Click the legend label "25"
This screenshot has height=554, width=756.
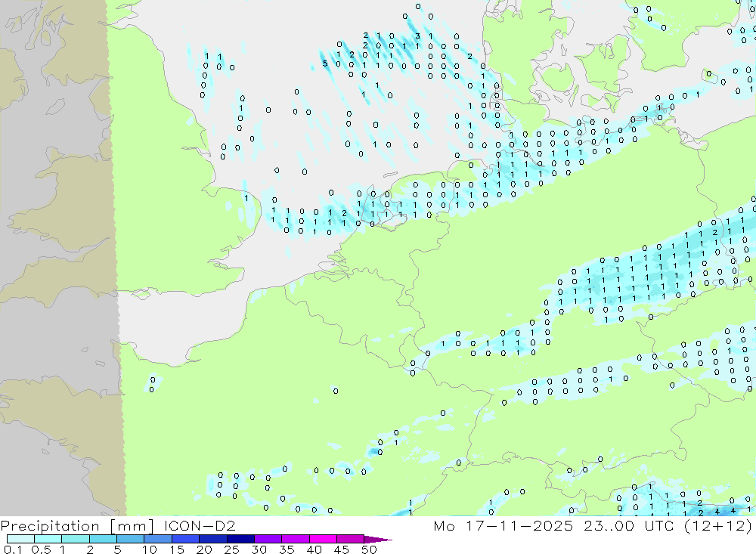click(x=231, y=549)
